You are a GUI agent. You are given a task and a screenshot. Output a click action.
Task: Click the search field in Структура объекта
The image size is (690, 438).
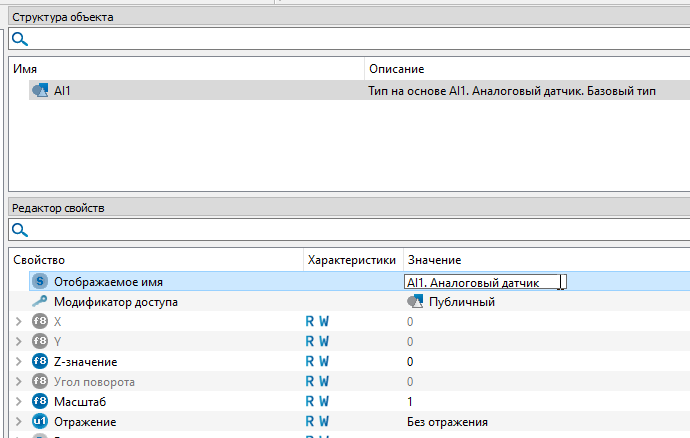tap(350, 39)
